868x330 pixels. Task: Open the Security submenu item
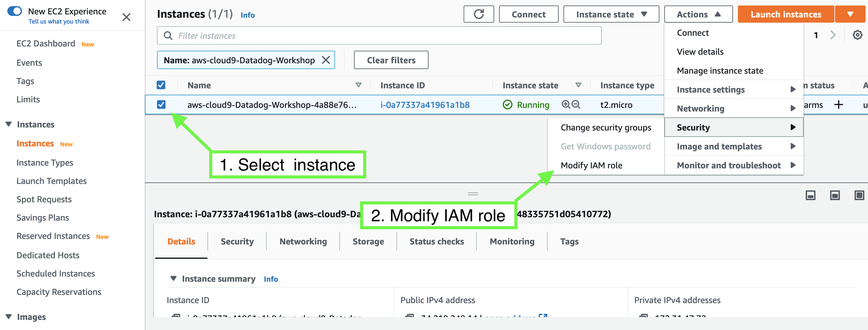(734, 127)
